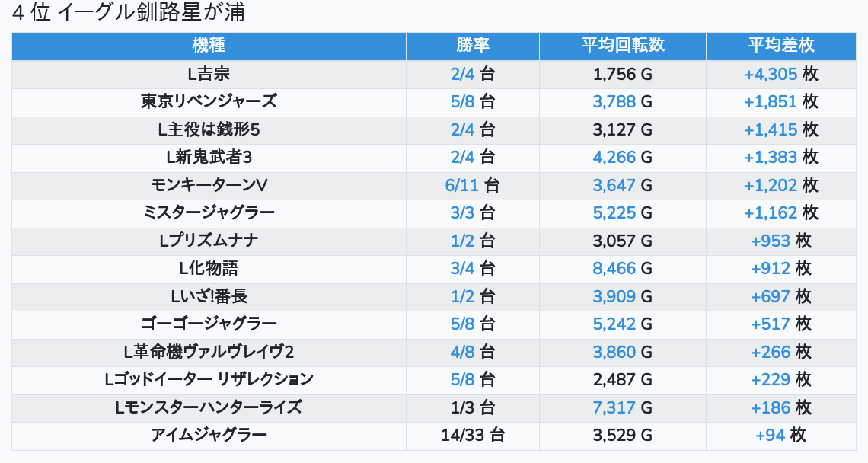Click the 4/8 win rate for L革命機ヴァルヴレイヴ2
This screenshot has height=463, width=868.
point(462,352)
